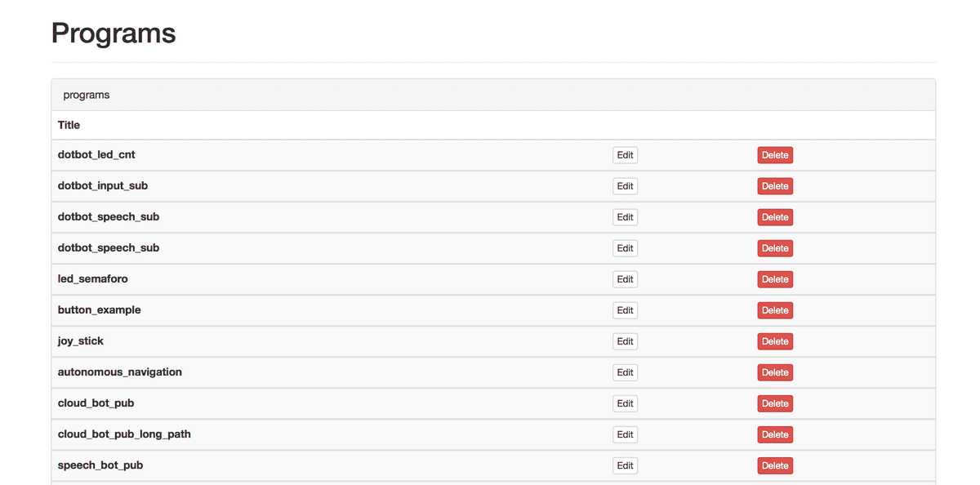Delete the autonomous_navigation program
980x485 pixels.
pyautogui.click(x=774, y=372)
